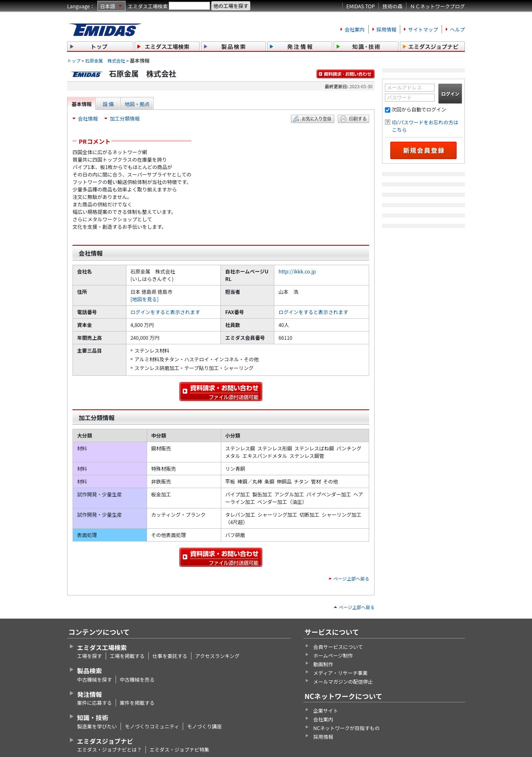Open the Language dropdown showing 日本語
The image size is (532, 757).
pos(111,6)
